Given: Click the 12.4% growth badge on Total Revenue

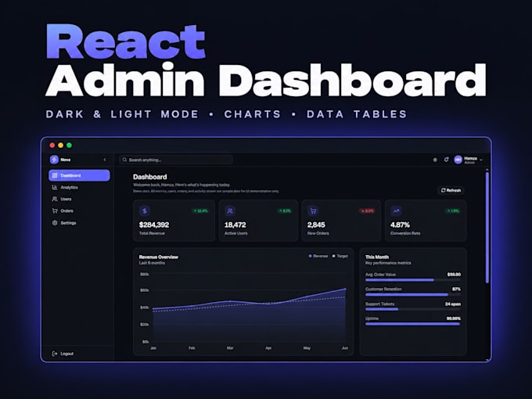Looking at the screenshot, I should click(200, 211).
